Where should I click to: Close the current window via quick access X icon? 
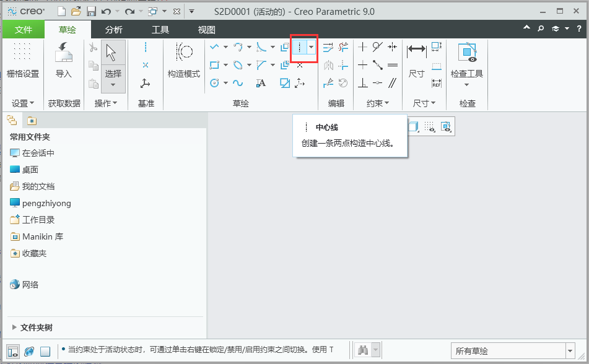[x=177, y=12]
